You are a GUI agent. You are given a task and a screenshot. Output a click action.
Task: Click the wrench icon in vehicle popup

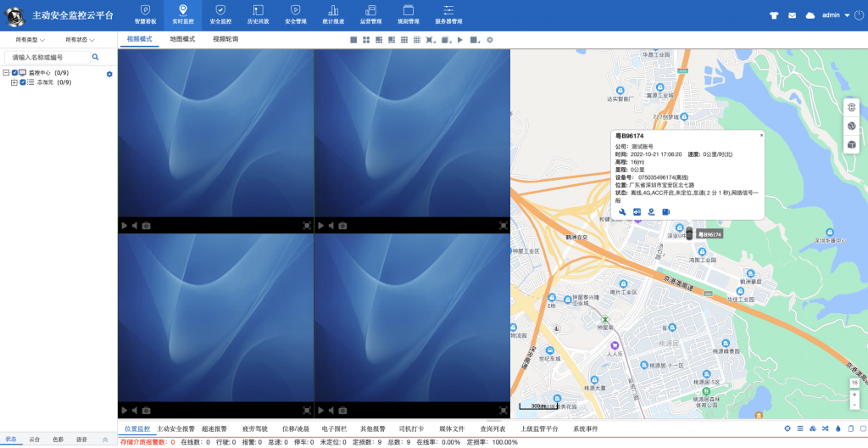[x=622, y=212]
